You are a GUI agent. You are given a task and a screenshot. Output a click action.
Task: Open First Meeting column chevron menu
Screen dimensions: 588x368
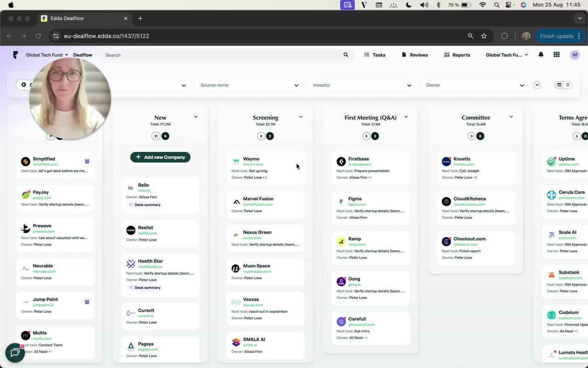coord(406,117)
